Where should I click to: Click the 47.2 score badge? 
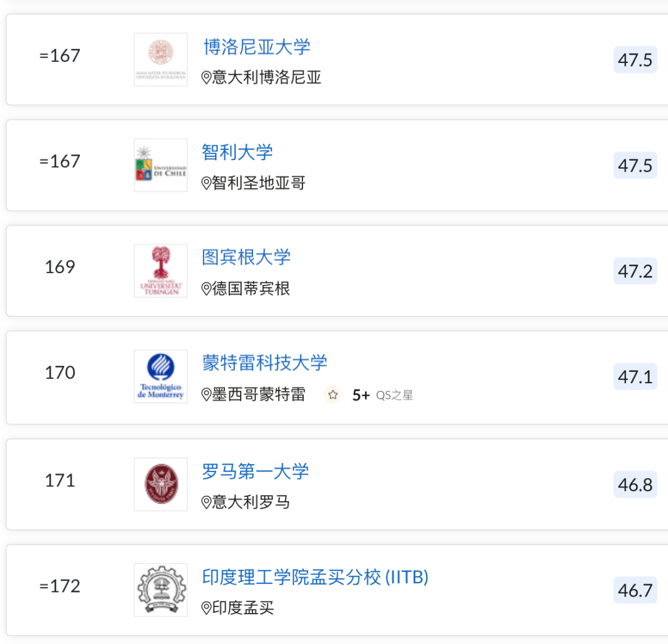tap(635, 271)
